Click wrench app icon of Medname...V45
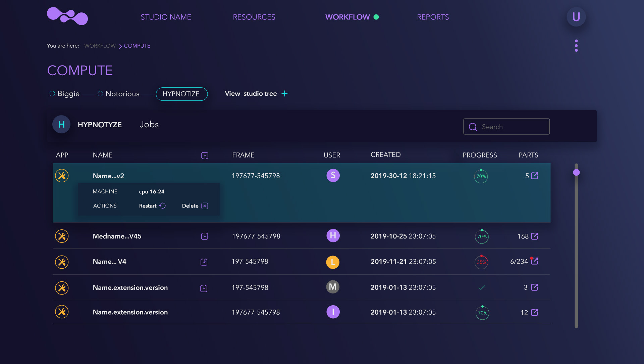 62,236
